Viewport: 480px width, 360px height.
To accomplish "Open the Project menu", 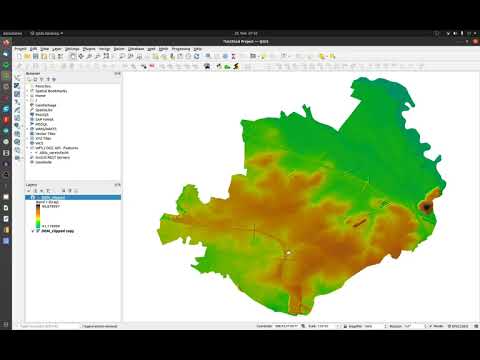I will (x=20, y=49).
